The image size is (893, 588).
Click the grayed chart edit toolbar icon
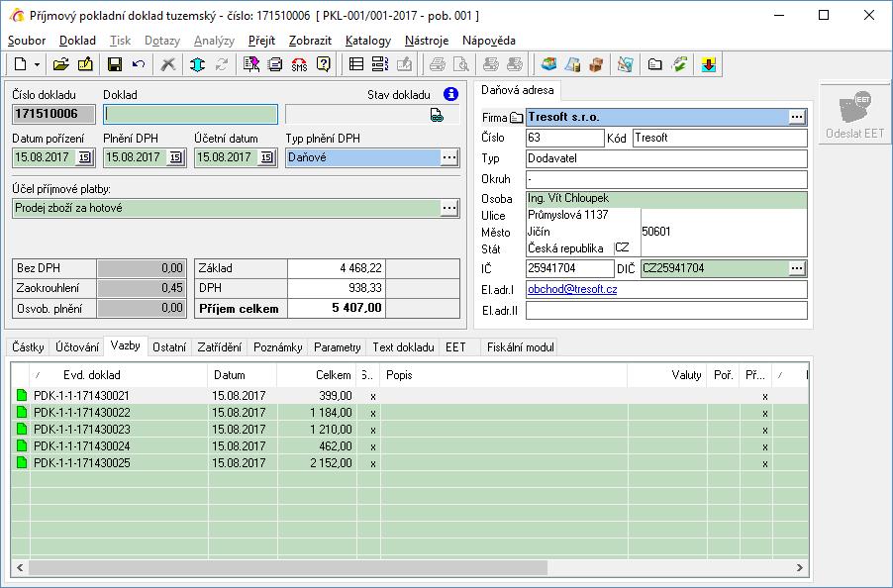click(404, 64)
